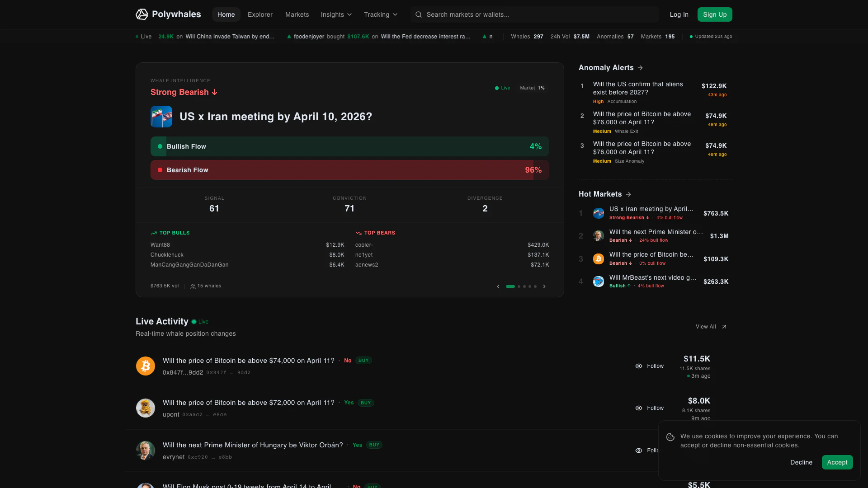Click top bull 'ManCangGangGanDaDanGan'

[189, 265]
